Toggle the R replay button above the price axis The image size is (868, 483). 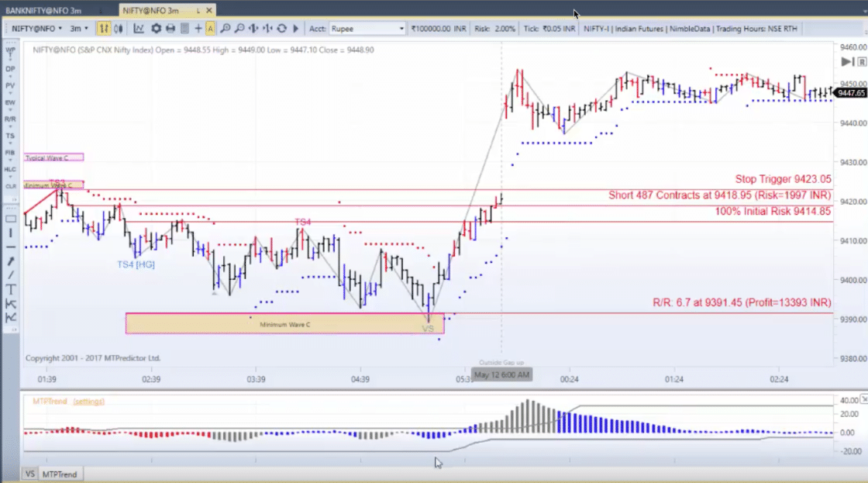[x=862, y=60]
